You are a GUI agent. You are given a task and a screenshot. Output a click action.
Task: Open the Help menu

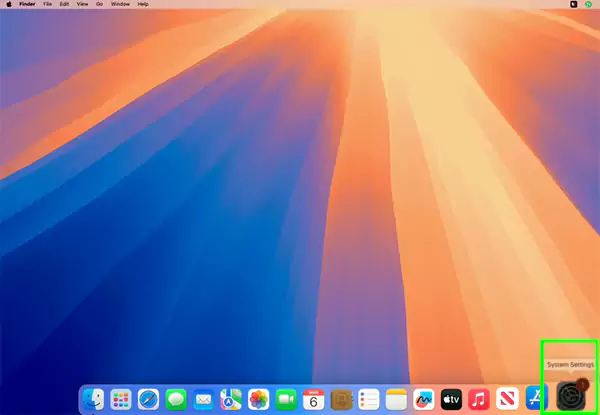pyautogui.click(x=143, y=4)
